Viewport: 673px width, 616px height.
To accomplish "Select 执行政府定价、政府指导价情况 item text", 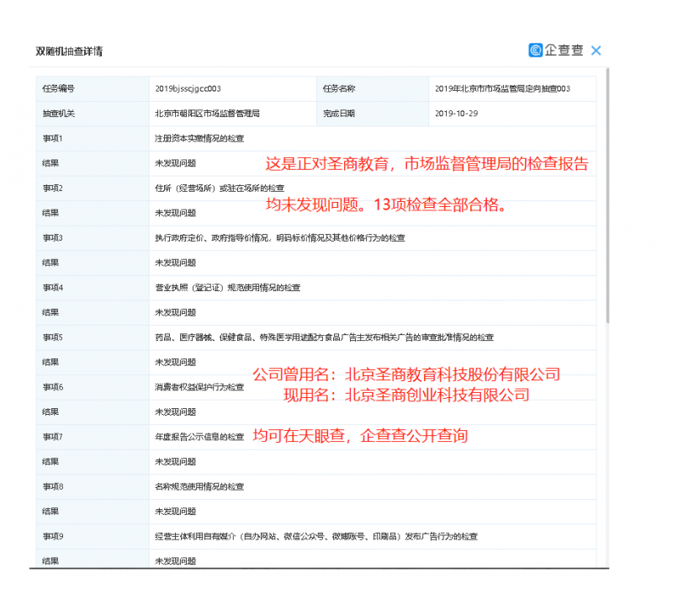I will pyautogui.click(x=280, y=238).
